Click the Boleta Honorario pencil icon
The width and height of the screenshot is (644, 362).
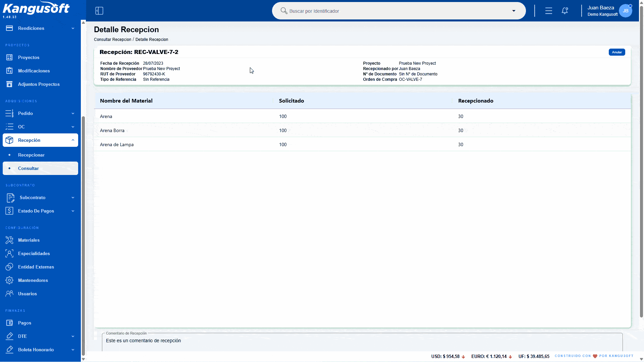click(9, 350)
